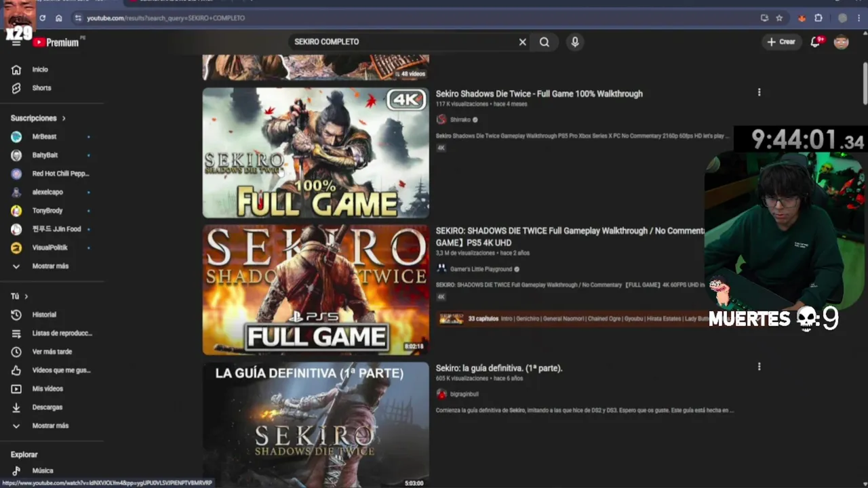
Task: Reload the page with browser refresh icon
Action: coord(43,18)
